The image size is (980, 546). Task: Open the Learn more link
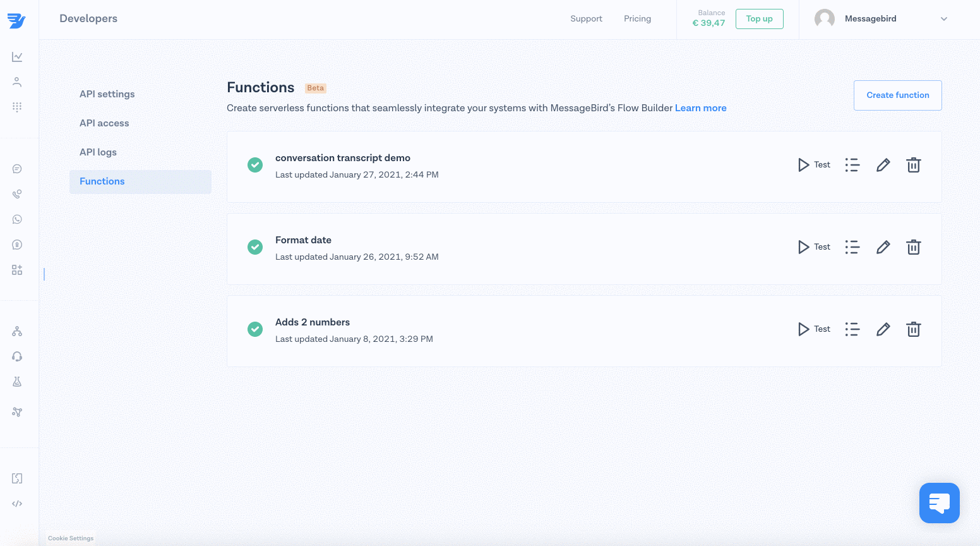pyautogui.click(x=700, y=108)
